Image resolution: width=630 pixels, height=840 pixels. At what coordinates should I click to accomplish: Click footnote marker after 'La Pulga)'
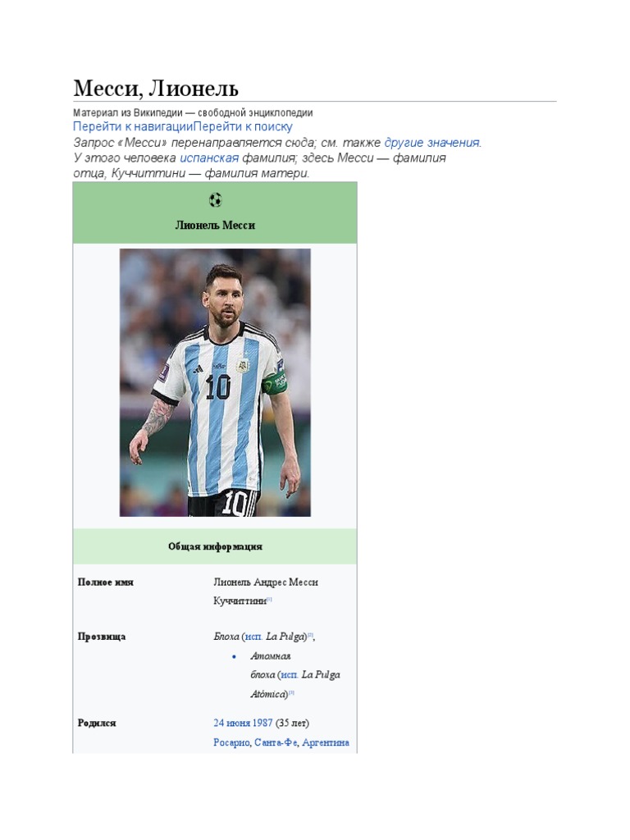310,635
